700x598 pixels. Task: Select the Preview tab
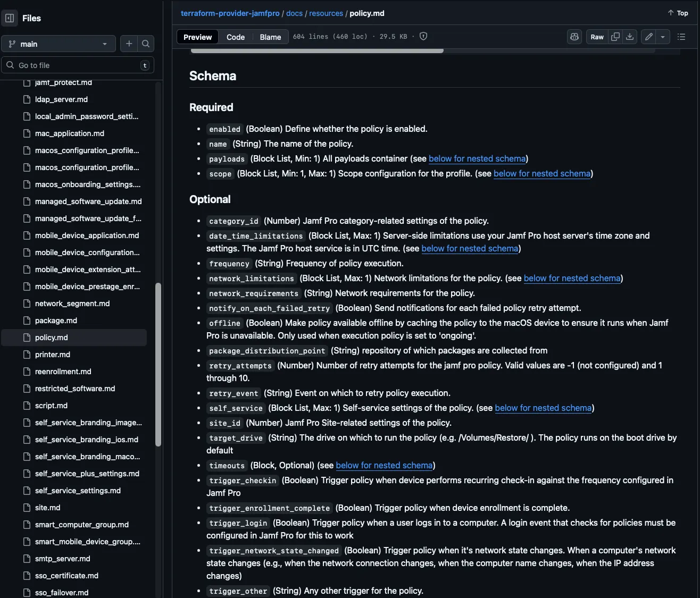coord(197,37)
